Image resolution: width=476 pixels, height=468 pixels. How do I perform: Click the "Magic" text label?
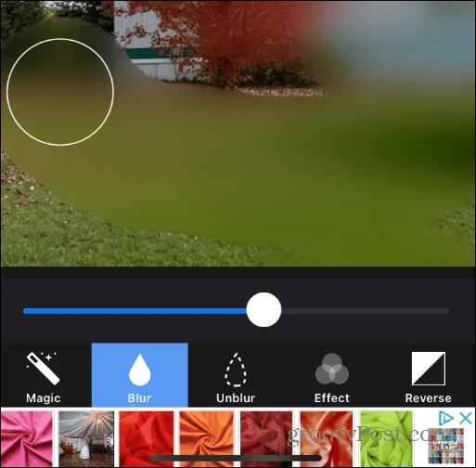[x=43, y=398]
